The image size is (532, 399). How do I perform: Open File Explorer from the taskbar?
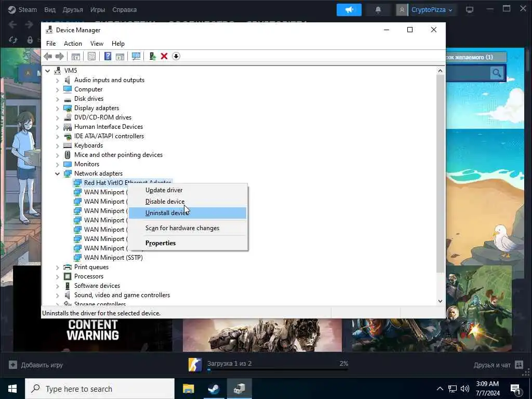(x=188, y=389)
